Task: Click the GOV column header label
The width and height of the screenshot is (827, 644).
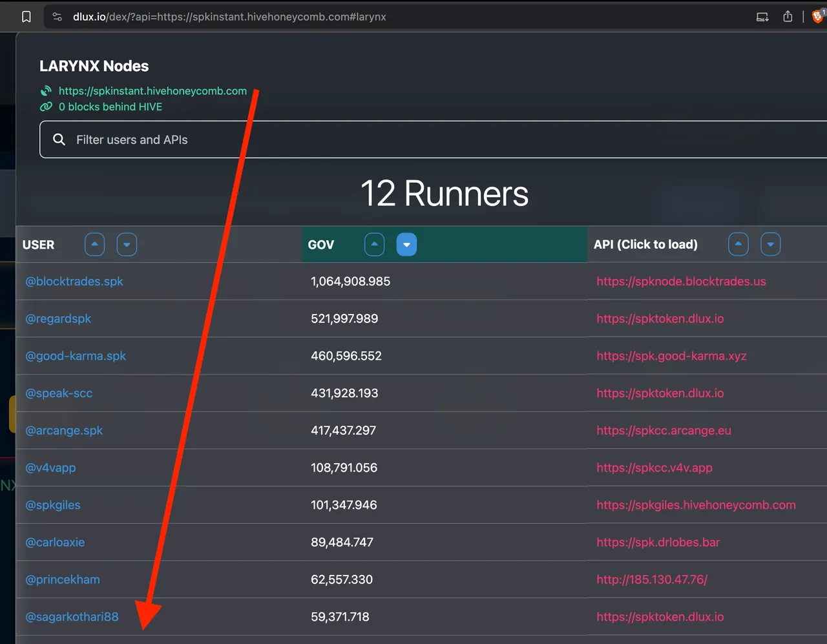Action: pos(321,245)
